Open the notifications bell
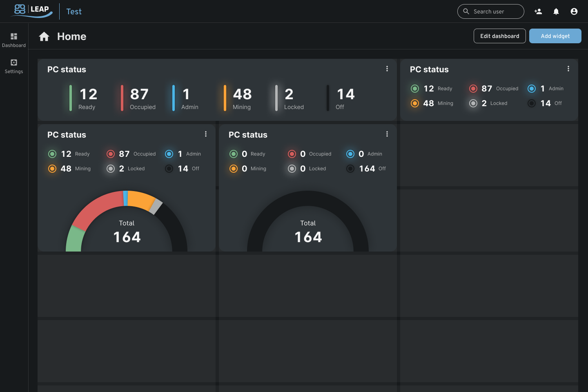The height and width of the screenshot is (392, 588). tap(556, 11)
